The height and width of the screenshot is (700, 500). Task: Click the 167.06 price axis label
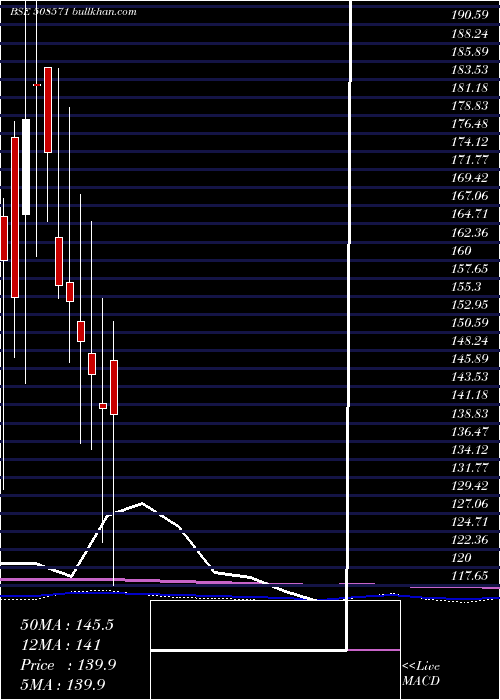pos(469,196)
